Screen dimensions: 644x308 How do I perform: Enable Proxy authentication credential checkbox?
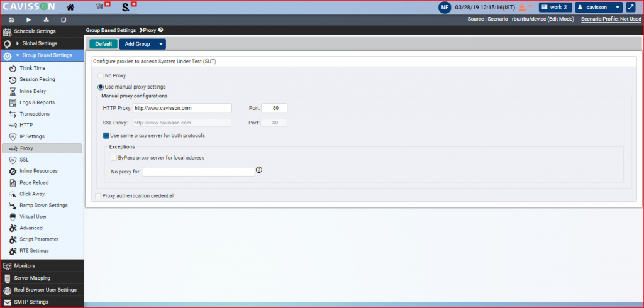coord(97,196)
